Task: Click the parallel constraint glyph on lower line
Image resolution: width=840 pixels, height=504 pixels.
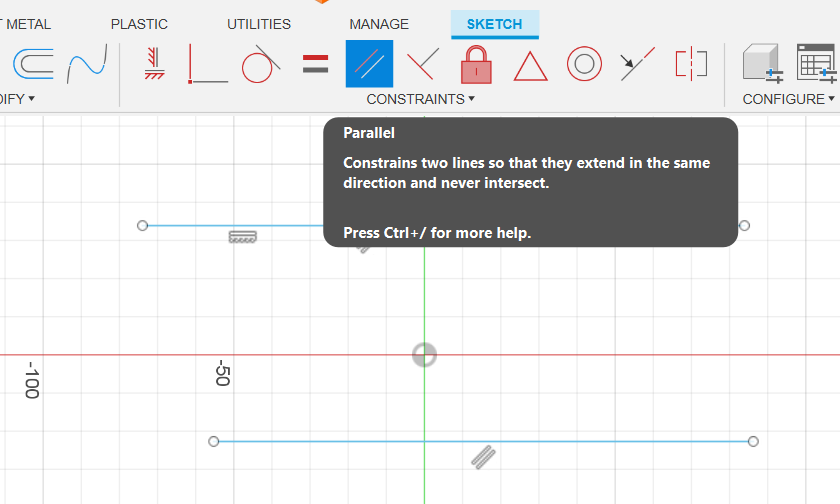Action: click(483, 457)
